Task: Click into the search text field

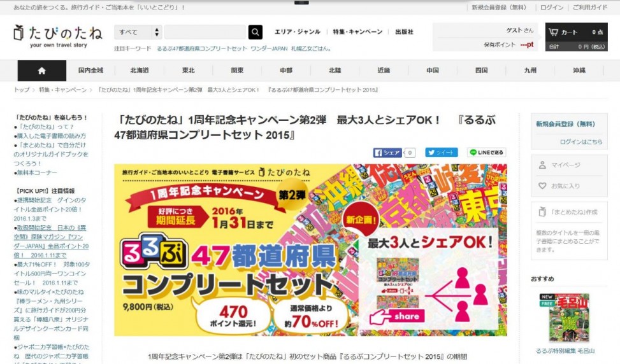Action: coord(205,32)
